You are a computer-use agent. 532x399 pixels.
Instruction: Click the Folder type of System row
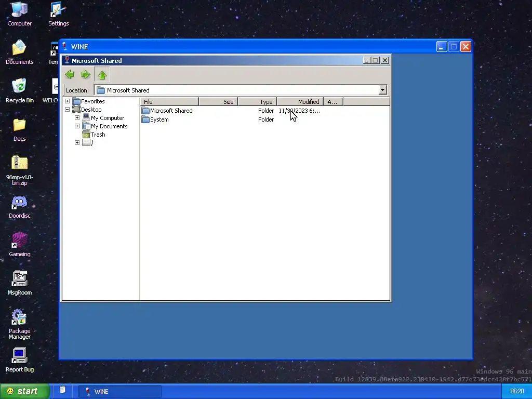point(265,119)
